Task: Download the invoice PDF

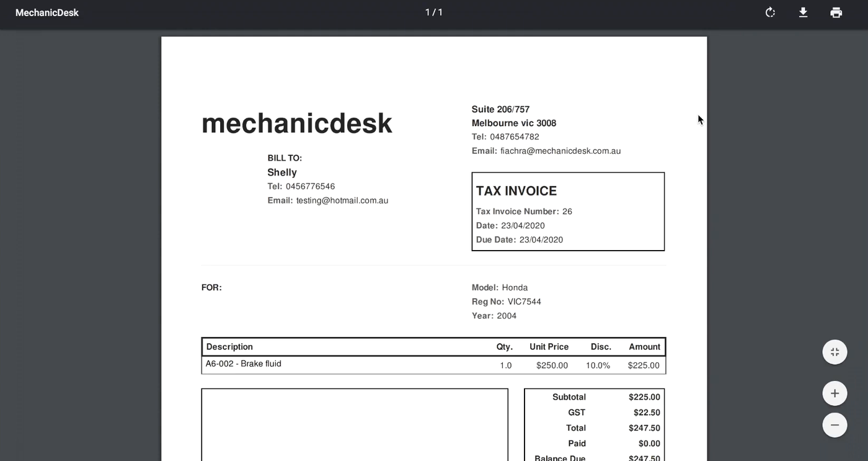Action: [x=803, y=12]
